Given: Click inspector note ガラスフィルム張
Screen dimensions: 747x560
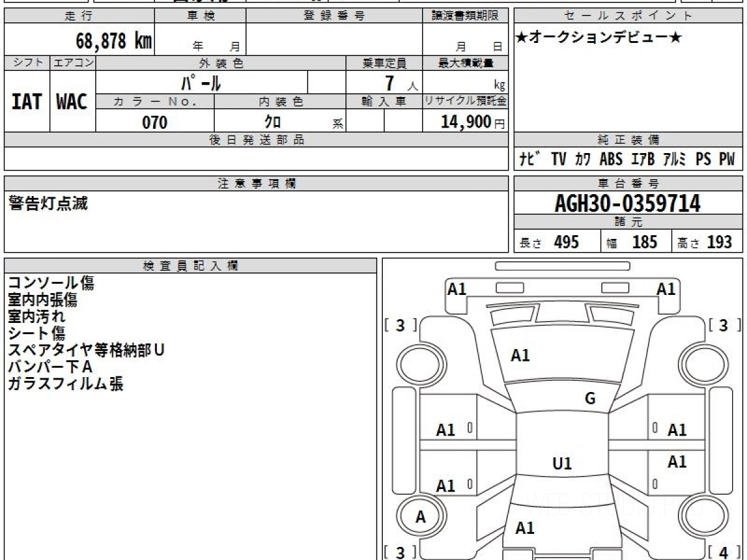Looking at the screenshot, I should (x=65, y=384).
